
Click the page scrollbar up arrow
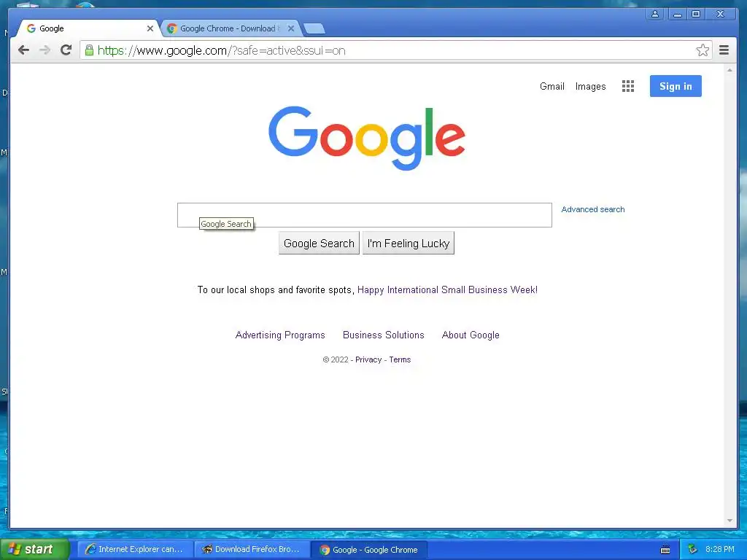(729, 71)
